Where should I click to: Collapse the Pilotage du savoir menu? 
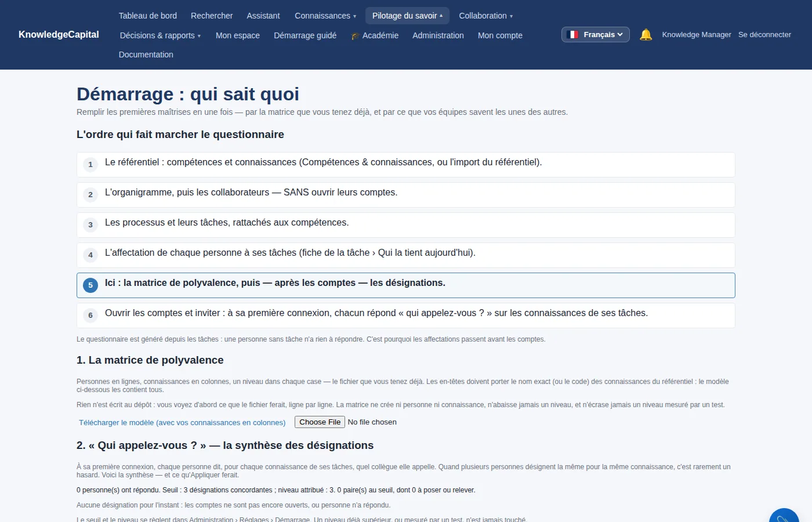tap(407, 16)
